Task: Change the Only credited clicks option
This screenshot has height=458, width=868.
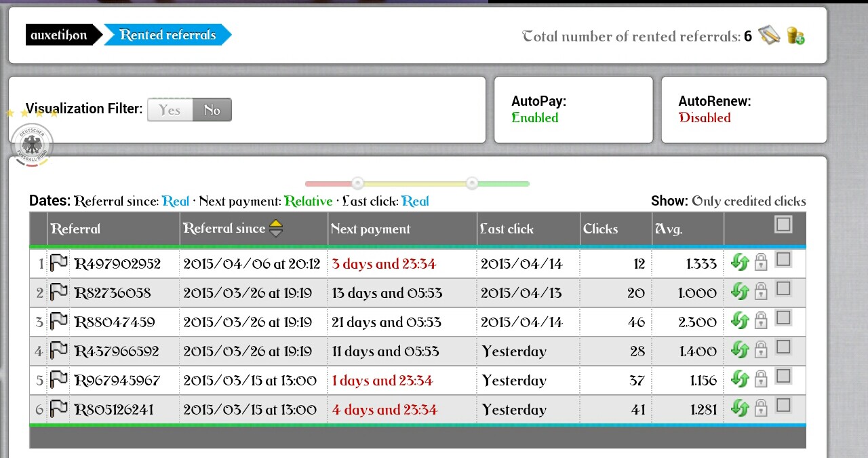Action: point(749,201)
